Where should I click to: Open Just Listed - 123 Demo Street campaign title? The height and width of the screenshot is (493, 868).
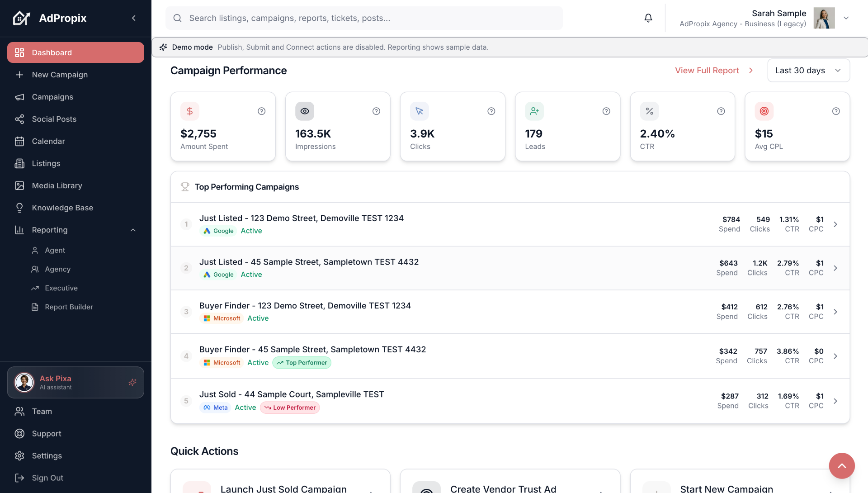(302, 218)
